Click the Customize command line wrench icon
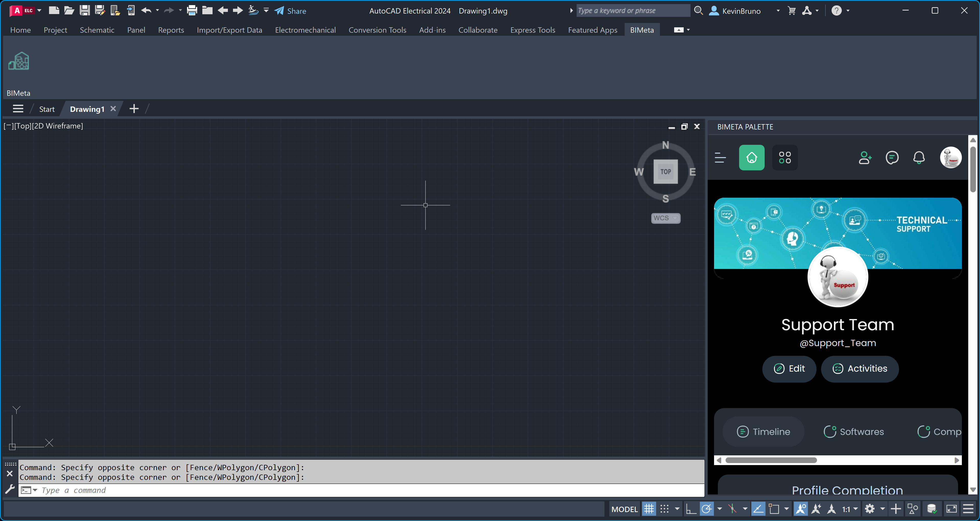 pyautogui.click(x=10, y=489)
